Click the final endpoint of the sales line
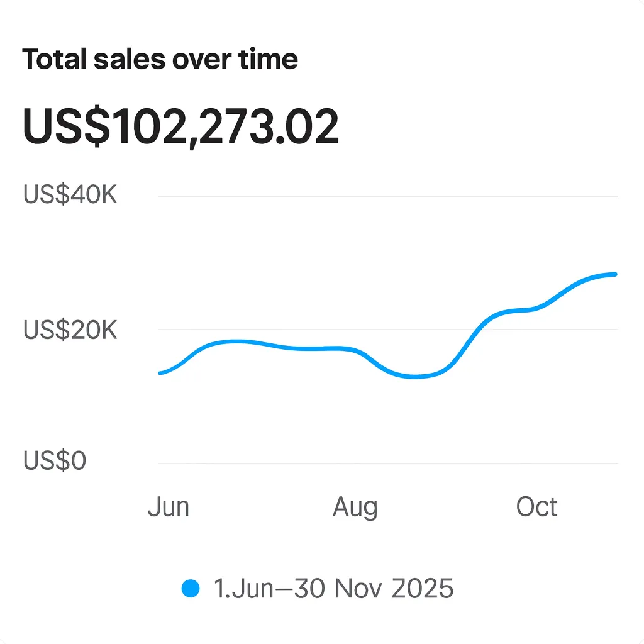Screen dimensions: 644x644 (x=615, y=274)
